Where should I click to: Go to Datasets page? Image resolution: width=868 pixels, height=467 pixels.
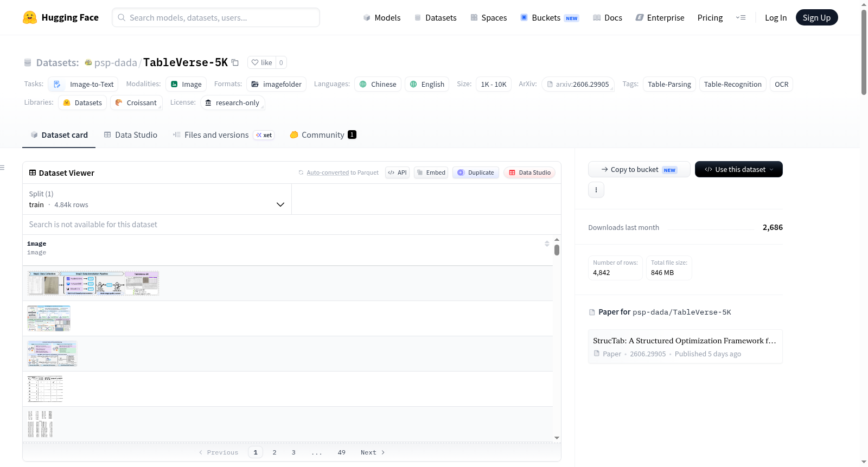435,17
